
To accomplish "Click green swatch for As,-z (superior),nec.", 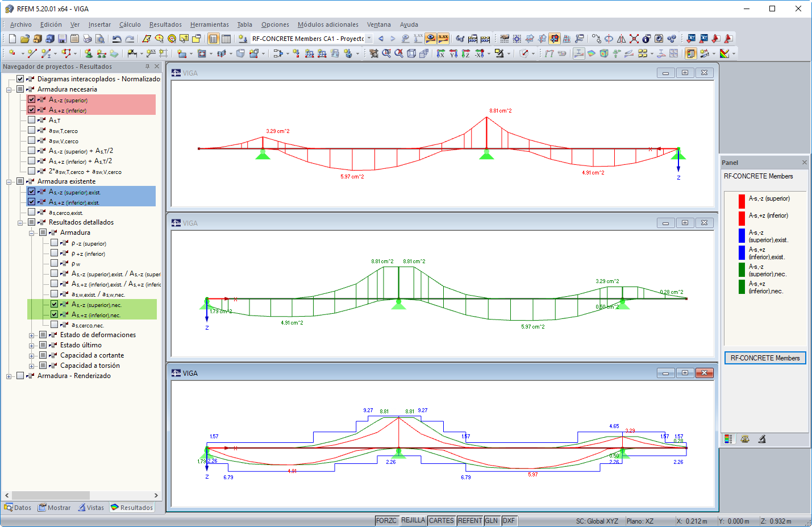I will 742,269.
